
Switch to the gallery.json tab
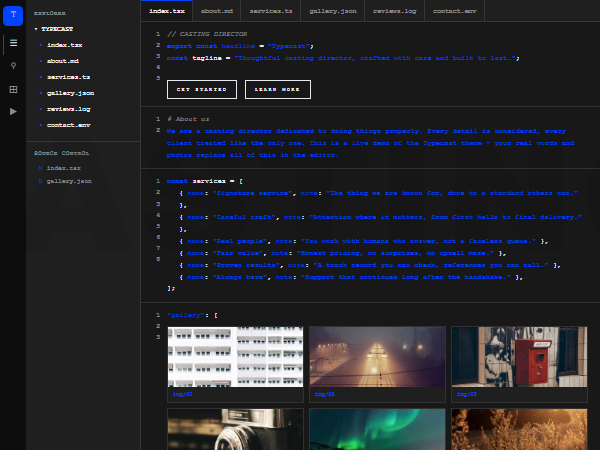(333, 11)
